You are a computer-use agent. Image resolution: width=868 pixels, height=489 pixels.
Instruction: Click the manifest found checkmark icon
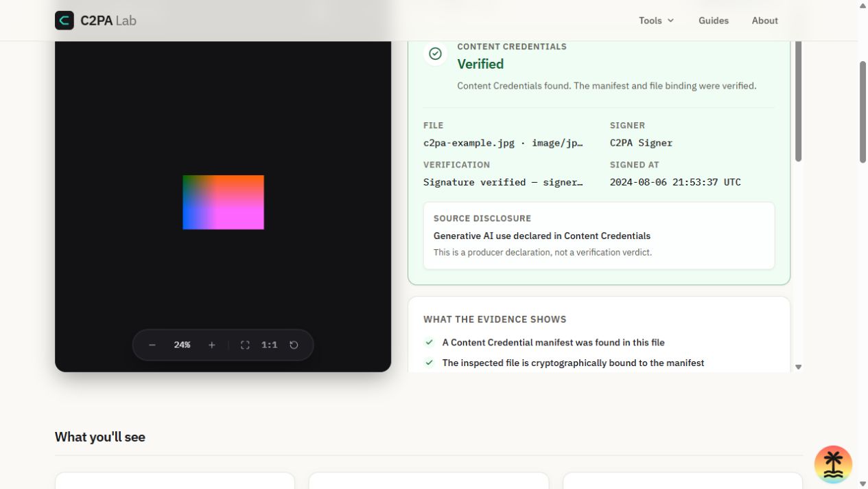430,342
